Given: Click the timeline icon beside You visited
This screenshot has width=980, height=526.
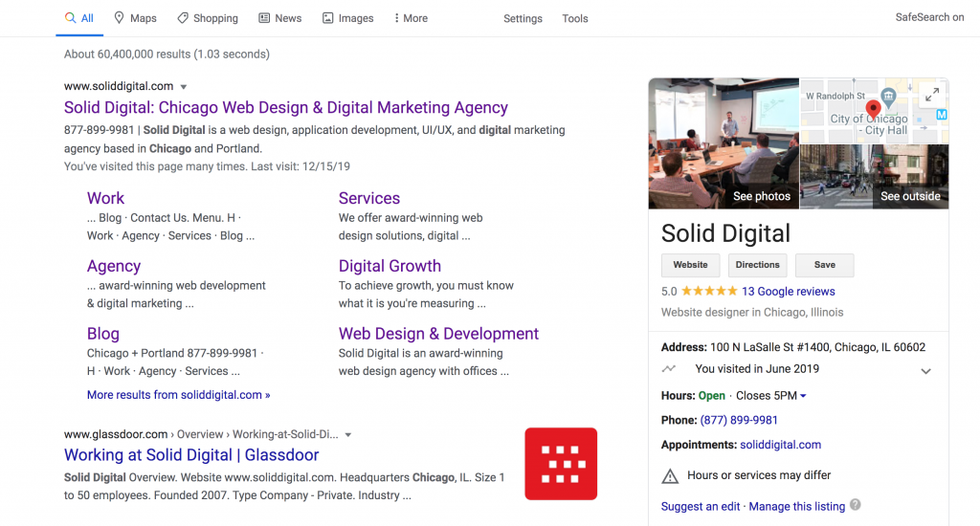Looking at the screenshot, I should (669, 368).
